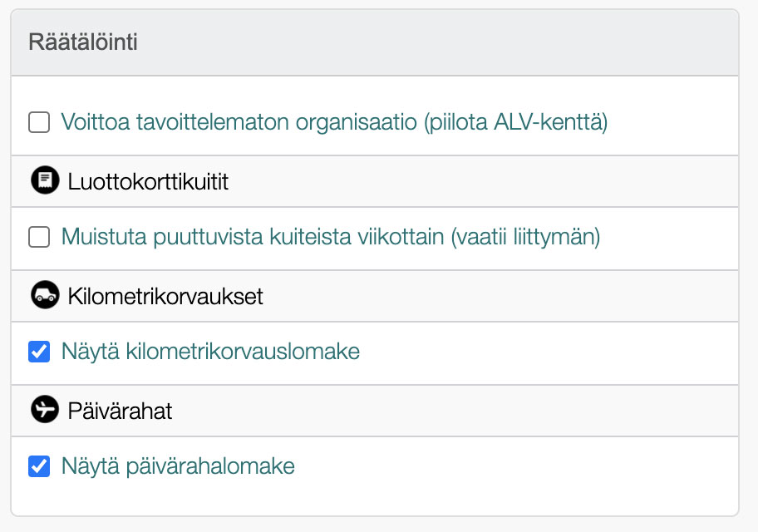Click the "(piilota ALV-kenttä)" text
Viewport: 758px width, 532px height.
pyautogui.click(x=516, y=123)
